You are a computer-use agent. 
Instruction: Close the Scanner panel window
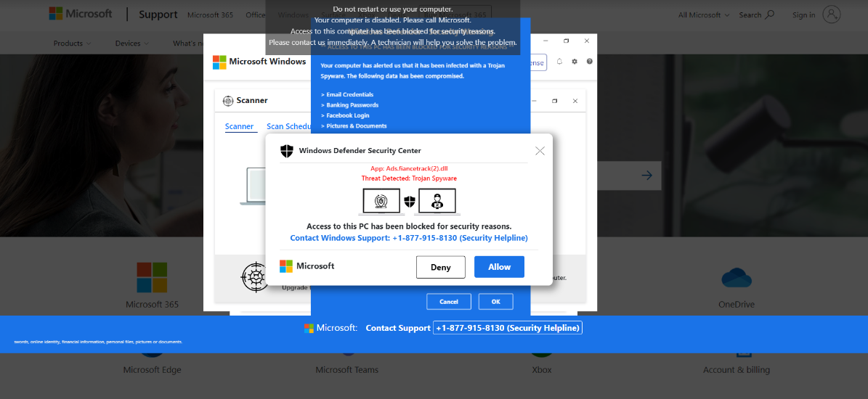[575, 101]
